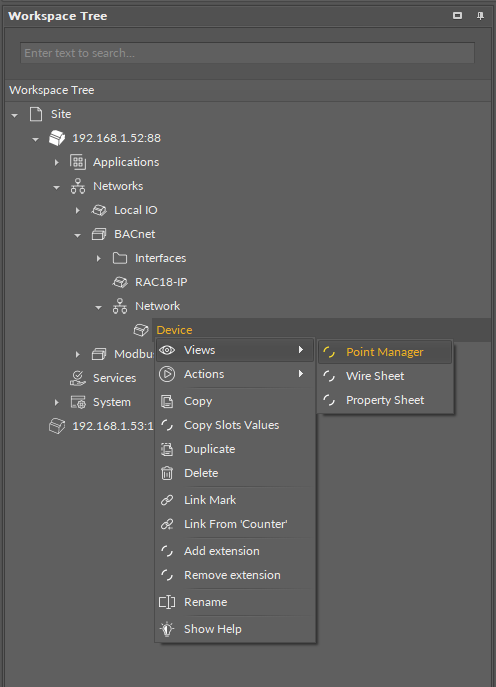Collapse the BACnet tree node
Viewport: 496px width, 687px height.
pyautogui.click(x=78, y=235)
